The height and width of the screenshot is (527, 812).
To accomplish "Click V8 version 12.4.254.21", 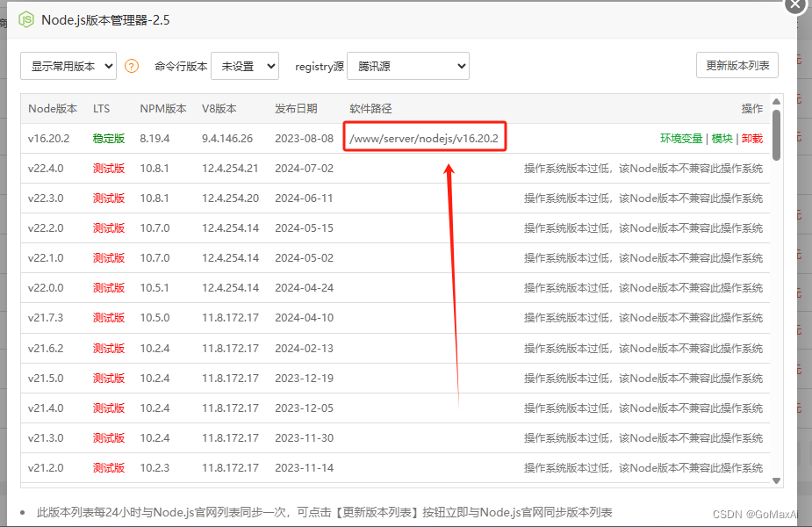I will 230,169.
